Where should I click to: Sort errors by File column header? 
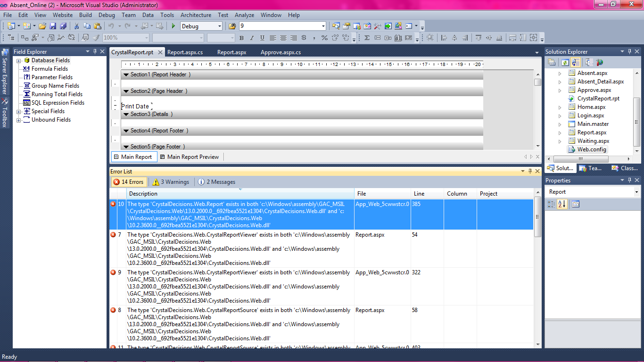(x=382, y=194)
